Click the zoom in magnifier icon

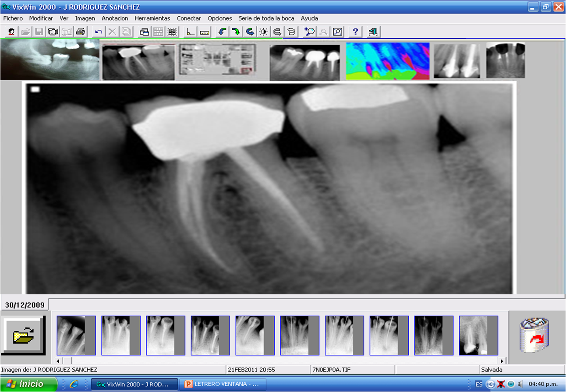pyautogui.click(x=310, y=32)
